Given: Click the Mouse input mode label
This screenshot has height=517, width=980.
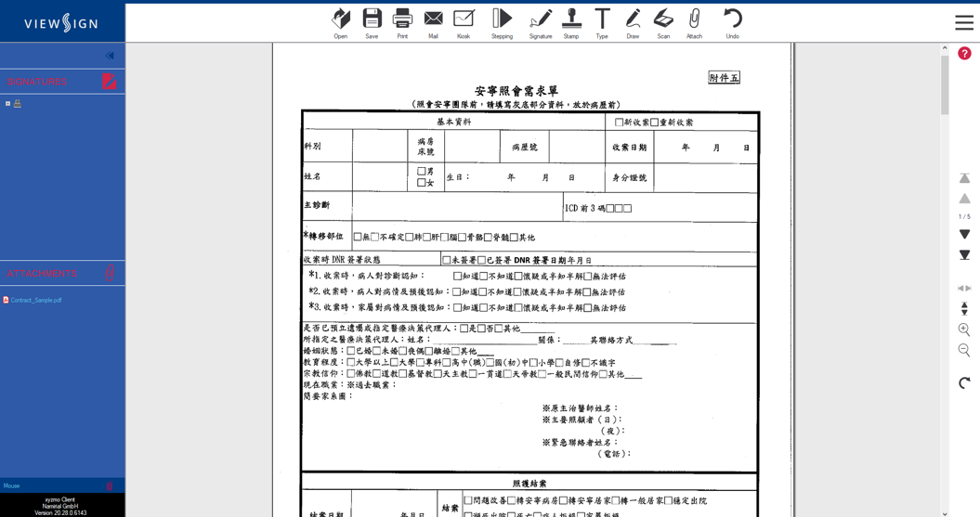Looking at the screenshot, I should [11, 485].
